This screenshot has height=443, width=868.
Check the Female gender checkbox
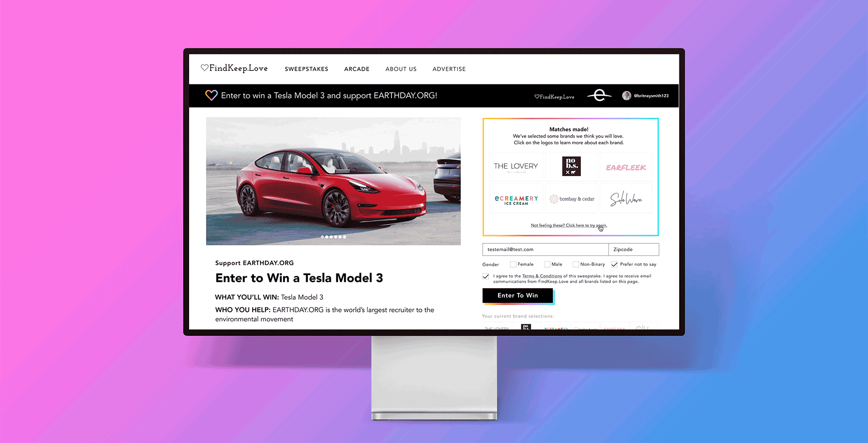(x=513, y=264)
